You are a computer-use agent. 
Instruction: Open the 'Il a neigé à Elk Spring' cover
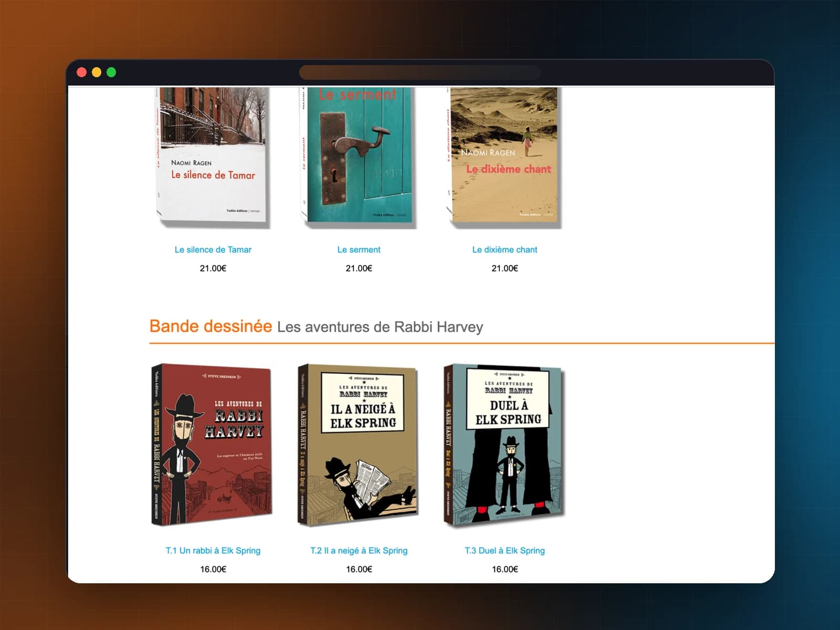[358, 445]
